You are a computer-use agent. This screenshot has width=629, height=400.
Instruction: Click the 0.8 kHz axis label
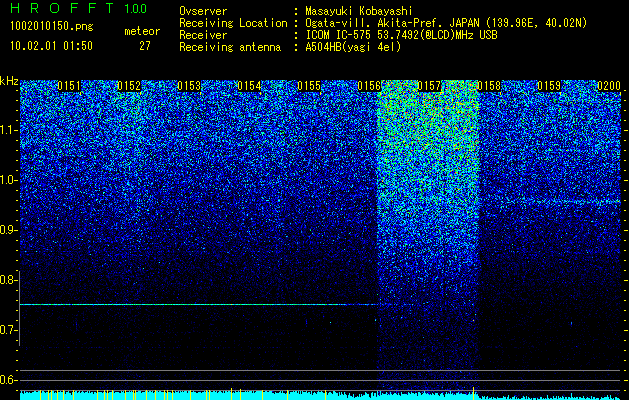click(9, 280)
